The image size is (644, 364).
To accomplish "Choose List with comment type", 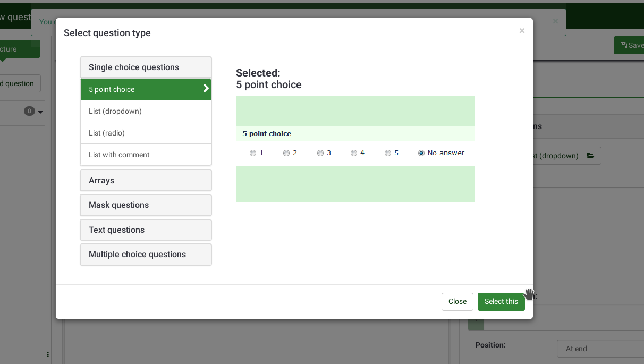I will [x=146, y=155].
